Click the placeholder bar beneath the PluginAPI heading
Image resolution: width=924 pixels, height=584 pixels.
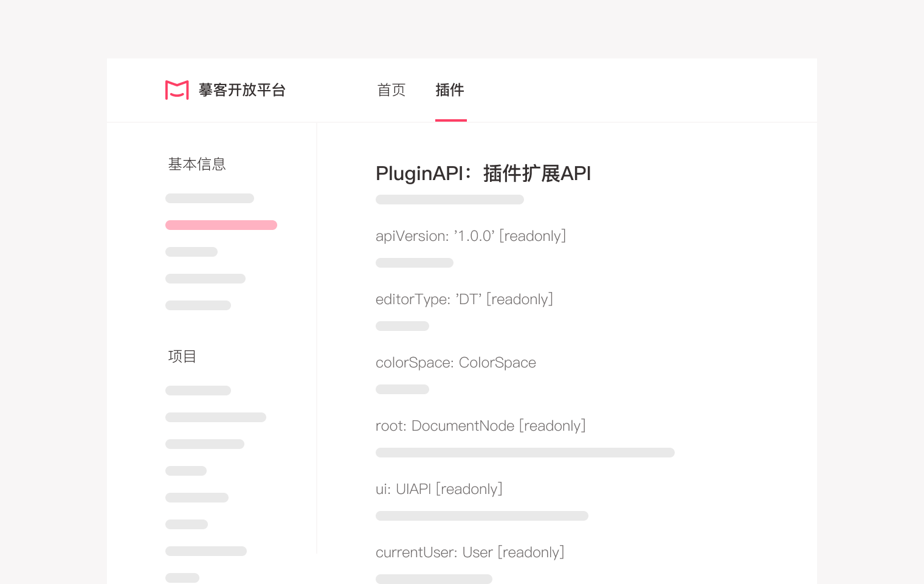pyautogui.click(x=450, y=200)
